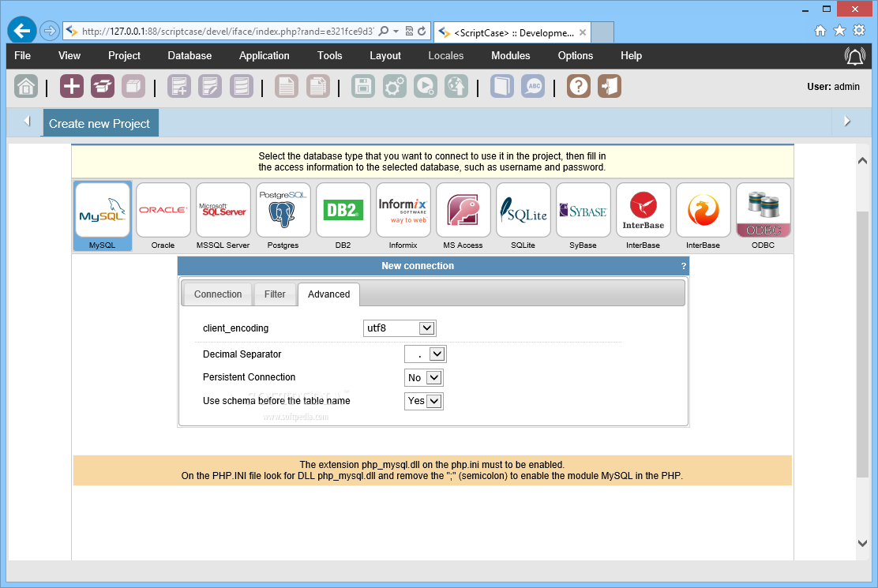
Task: Open the Persistent Connection dropdown
Action: point(424,377)
